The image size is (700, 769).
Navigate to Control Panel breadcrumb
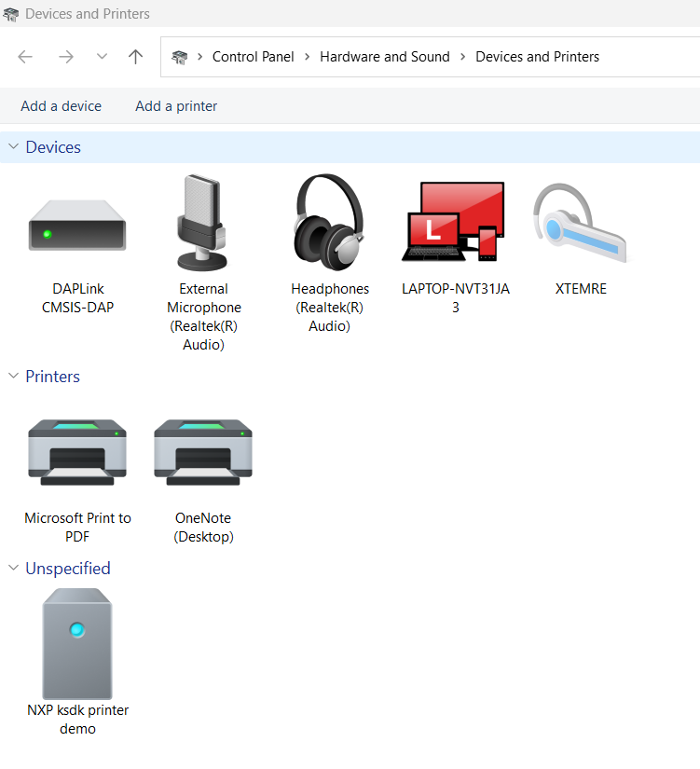coord(254,57)
